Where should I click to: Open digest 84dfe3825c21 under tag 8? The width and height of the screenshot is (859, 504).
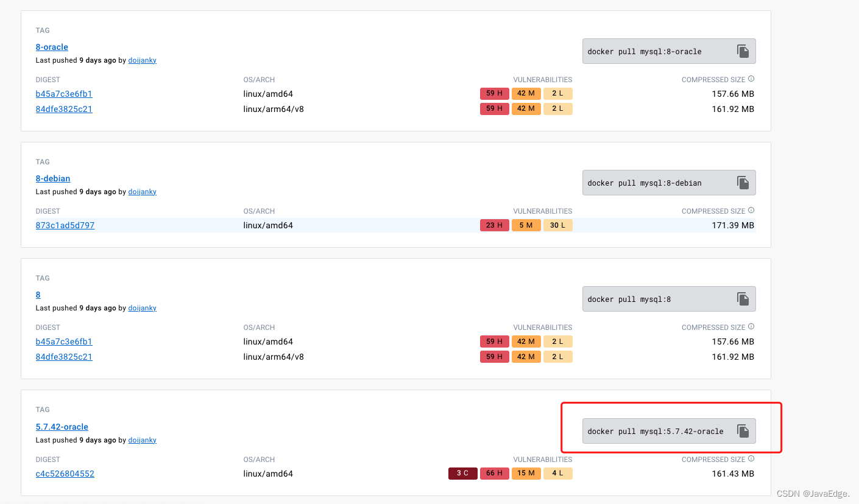(x=64, y=357)
